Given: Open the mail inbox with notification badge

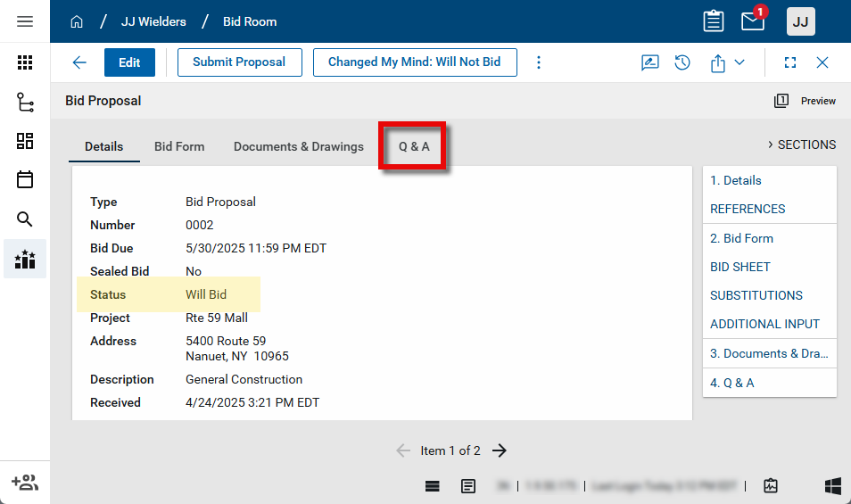Looking at the screenshot, I should coord(753,21).
